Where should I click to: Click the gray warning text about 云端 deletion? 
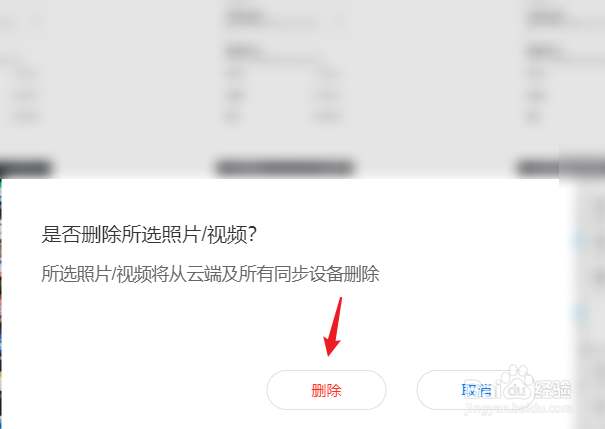(210, 274)
